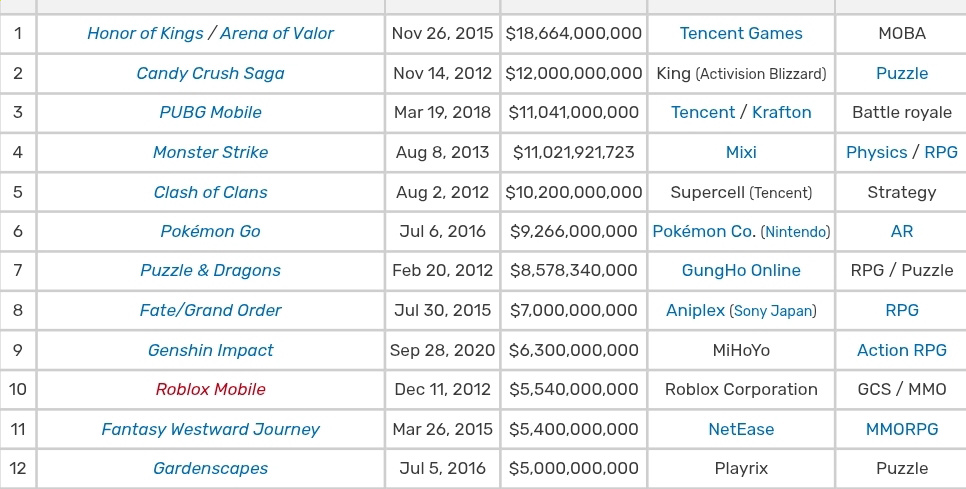
Task: Open the Tencent Games publisher link
Action: coord(741,33)
